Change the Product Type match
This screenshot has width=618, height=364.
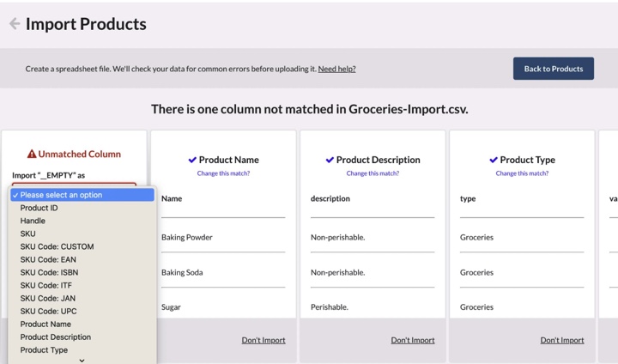(522, 173)
